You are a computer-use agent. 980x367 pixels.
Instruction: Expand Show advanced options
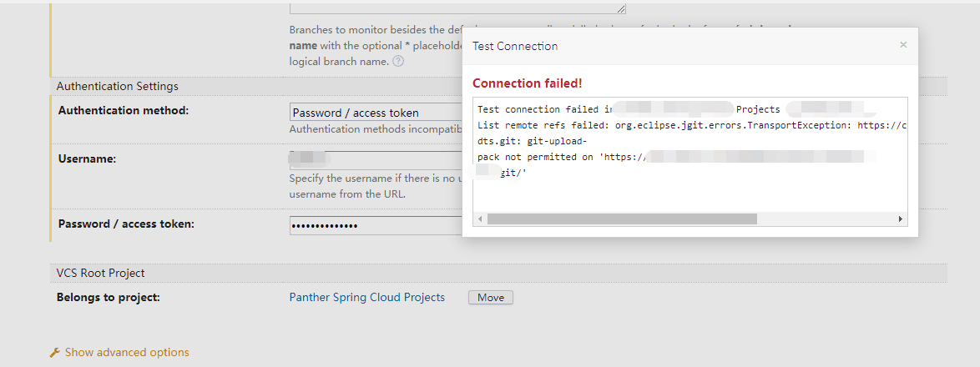127,353
